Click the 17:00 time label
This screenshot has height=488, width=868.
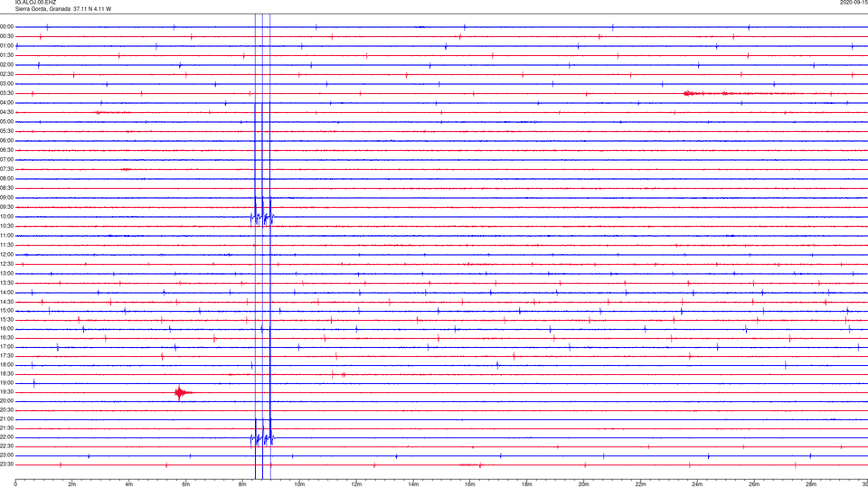coord(7,347)
